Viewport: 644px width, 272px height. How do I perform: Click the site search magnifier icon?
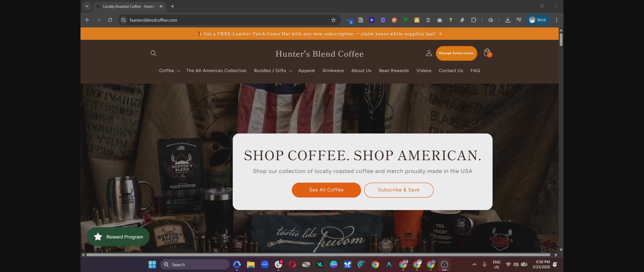pos(153,53)
